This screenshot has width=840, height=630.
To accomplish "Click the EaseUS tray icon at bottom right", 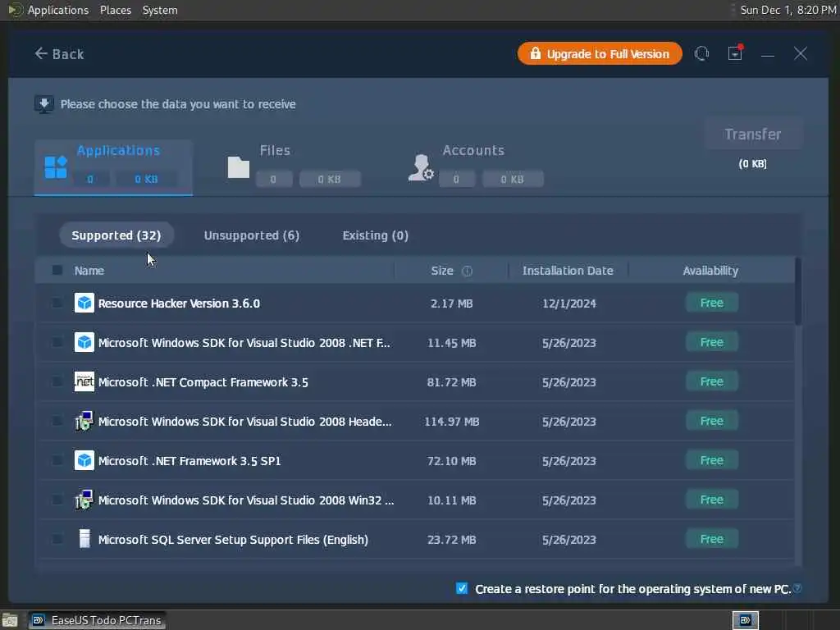I will [x=745, y=620].
